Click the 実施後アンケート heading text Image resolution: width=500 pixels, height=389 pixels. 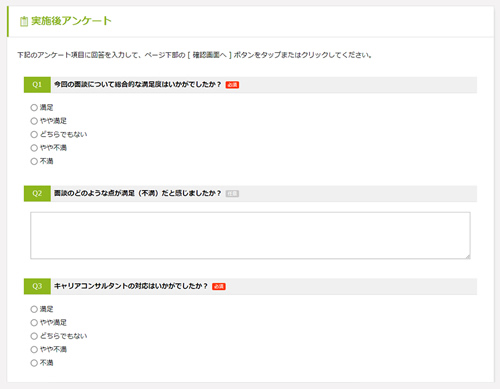pyautogui.click(x=71, y=21)
